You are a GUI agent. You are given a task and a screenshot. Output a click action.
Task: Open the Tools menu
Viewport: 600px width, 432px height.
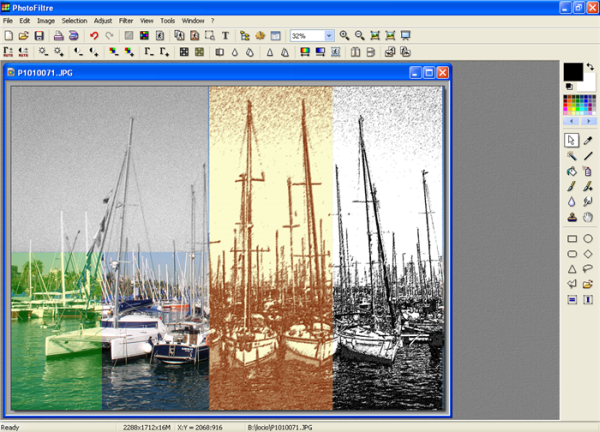pos(167,21)
